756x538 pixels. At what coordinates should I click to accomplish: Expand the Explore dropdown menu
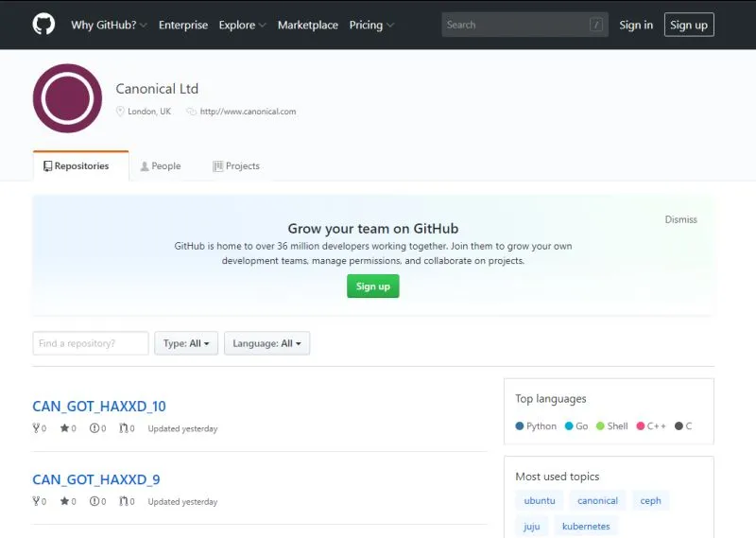[x=242, y=26]
